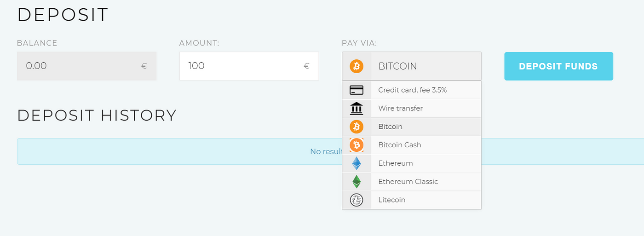This screenshot has height=236, width=644.
Task: Collapse the Pay Via BITCOIN dropdown
Action: (412, 66)
